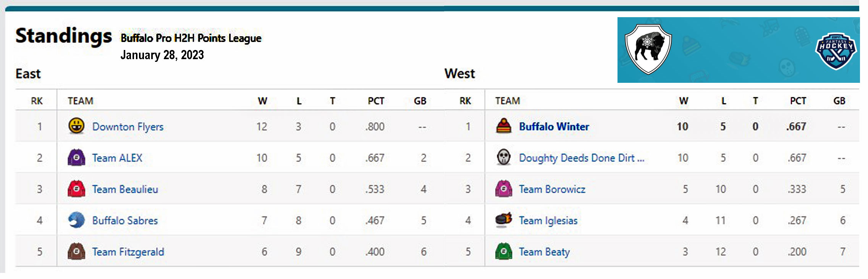Open the Team Iglesias link
The height and width of the screenshot is (279, 868).
click(x=548, y=221)
